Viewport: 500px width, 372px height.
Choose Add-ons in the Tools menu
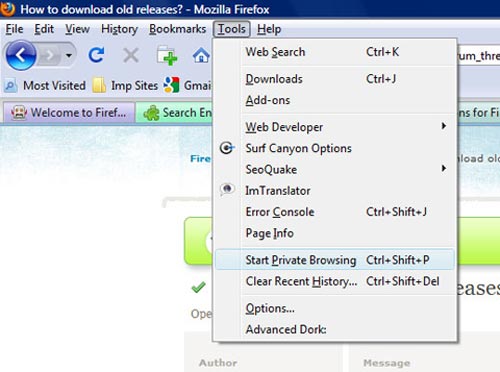(x=335, y=100)
